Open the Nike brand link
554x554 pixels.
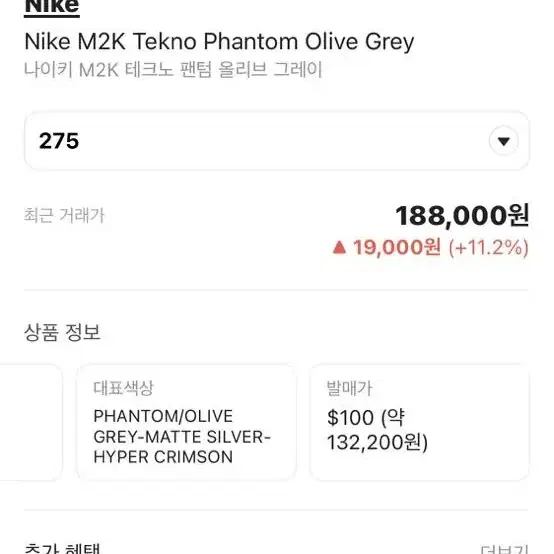pyautogui.click(x=52, y=7)
